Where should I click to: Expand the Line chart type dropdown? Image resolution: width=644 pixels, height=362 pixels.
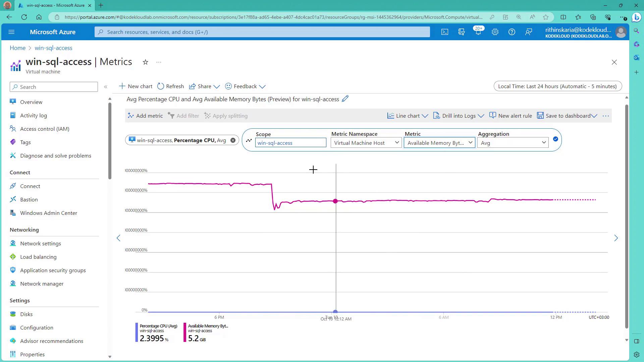coord(408,116)
